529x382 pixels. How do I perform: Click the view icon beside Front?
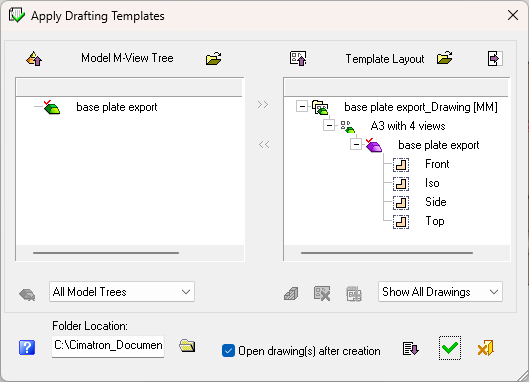tap(401, 165)
